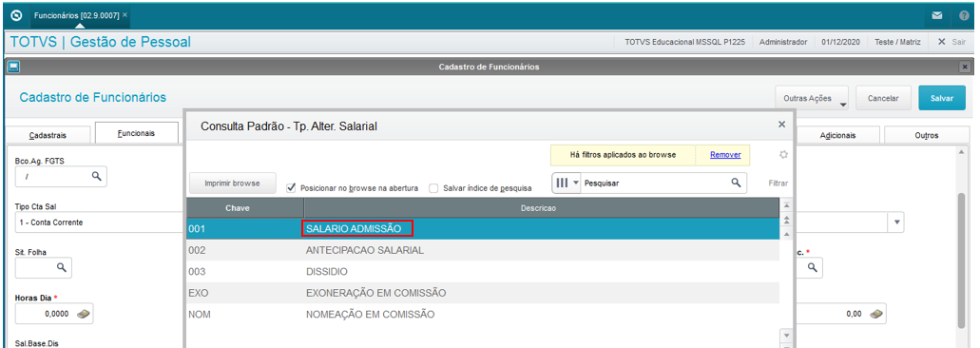Click the Administrador user label
Screen dimensions: 980x348
tap(783, 42)
